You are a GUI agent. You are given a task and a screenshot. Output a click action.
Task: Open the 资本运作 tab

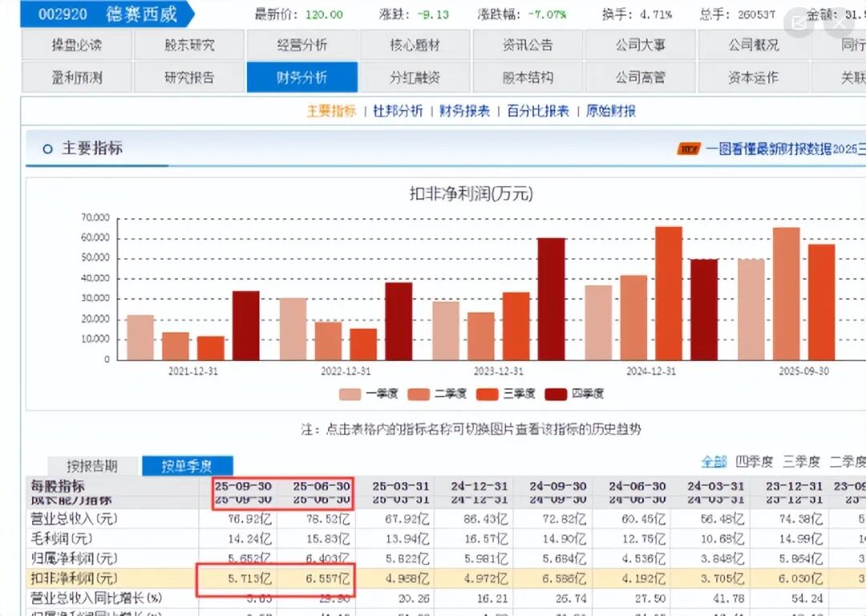753,77
